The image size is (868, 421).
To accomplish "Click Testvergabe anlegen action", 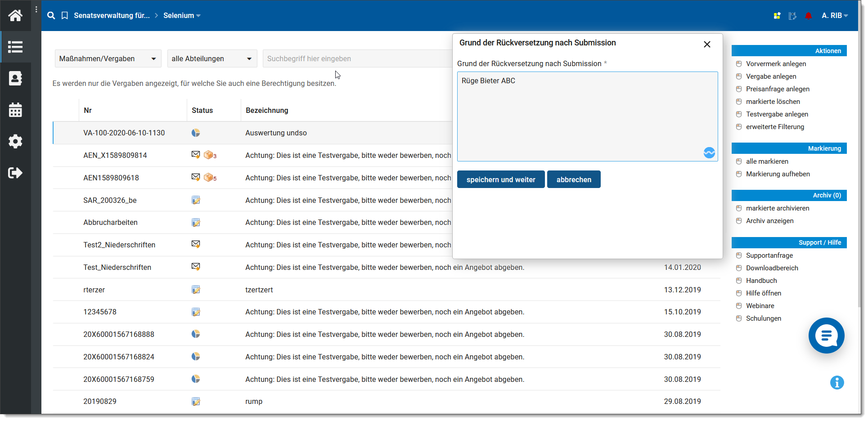I will pyautogui.click(x=777, y=114).
